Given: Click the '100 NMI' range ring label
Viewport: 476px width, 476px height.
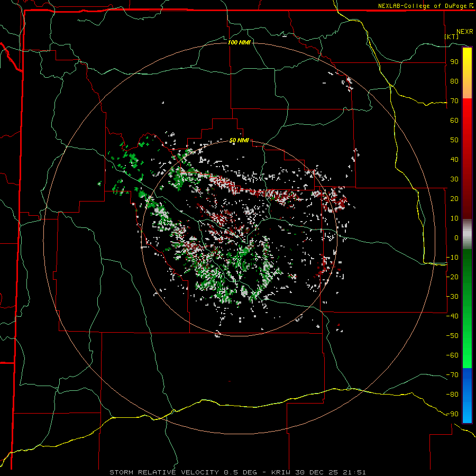Looking at the screenshot, I should [239, 42].
